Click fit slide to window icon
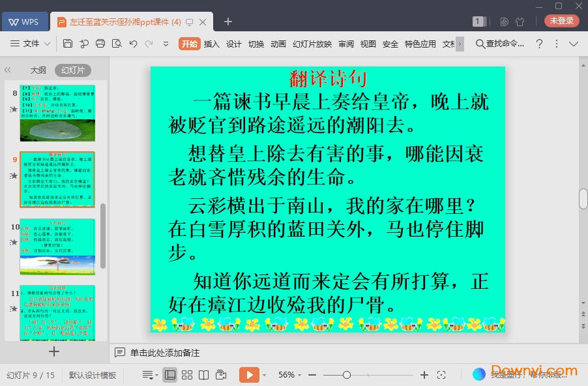Image resolution: width=588 pixels, height=386 pixels. [441, 375]
